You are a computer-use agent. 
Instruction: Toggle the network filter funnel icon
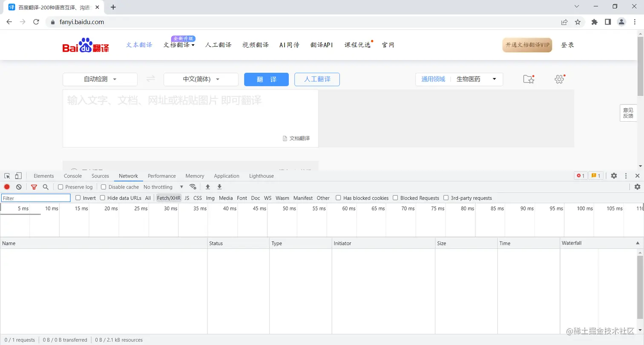[x=34, y=187]
